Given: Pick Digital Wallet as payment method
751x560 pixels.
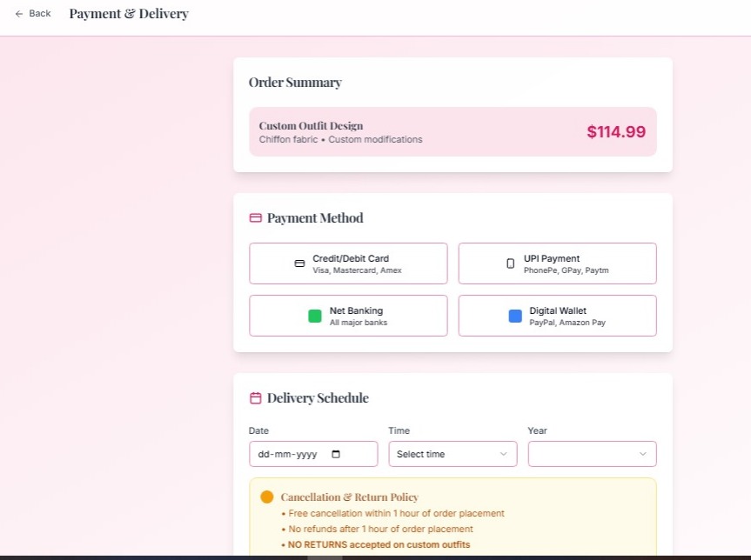Looking at the screenshot, I should pos(557,316).
